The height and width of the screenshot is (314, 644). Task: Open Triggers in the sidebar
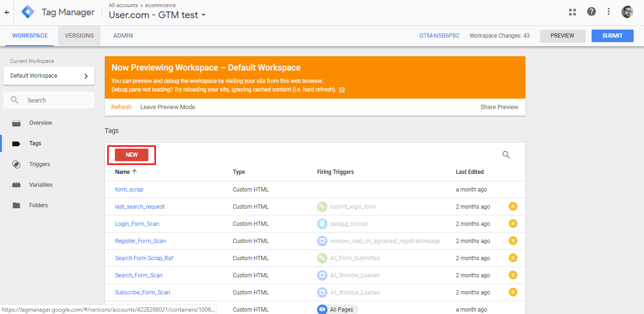(40, 164)
